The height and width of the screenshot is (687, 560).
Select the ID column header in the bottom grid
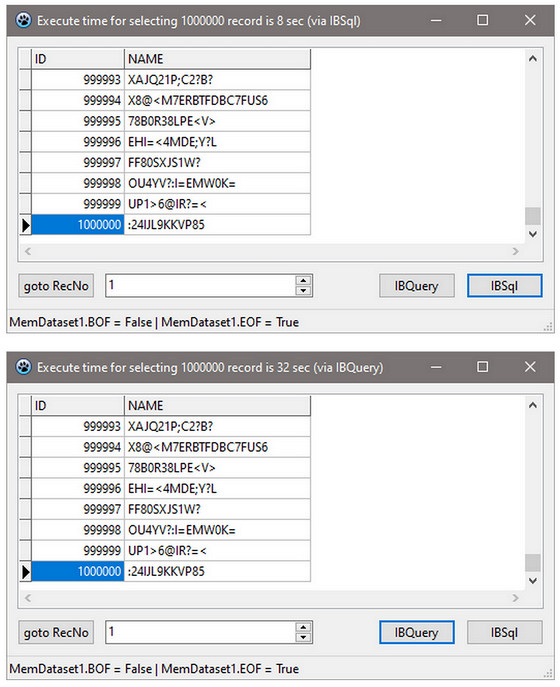pos(78,405)
